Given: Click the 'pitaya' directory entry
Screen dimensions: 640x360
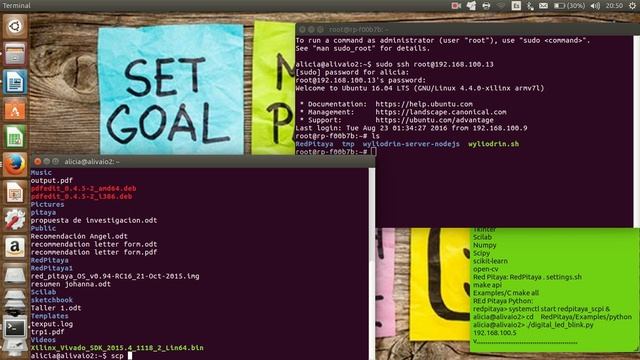Looking at the screenshot, I should (x=43, y=212).
